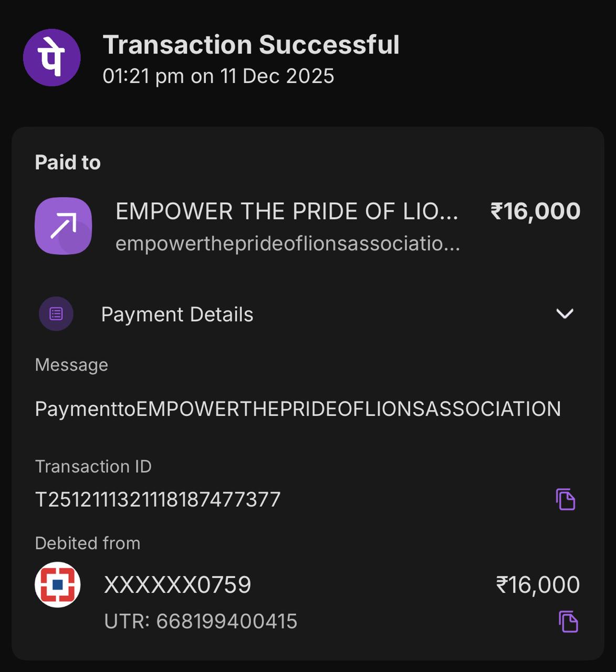Select the Transaction ID number text
This screenshot has width=616, height=672.
pyautogui.click(x=158, y=499)
